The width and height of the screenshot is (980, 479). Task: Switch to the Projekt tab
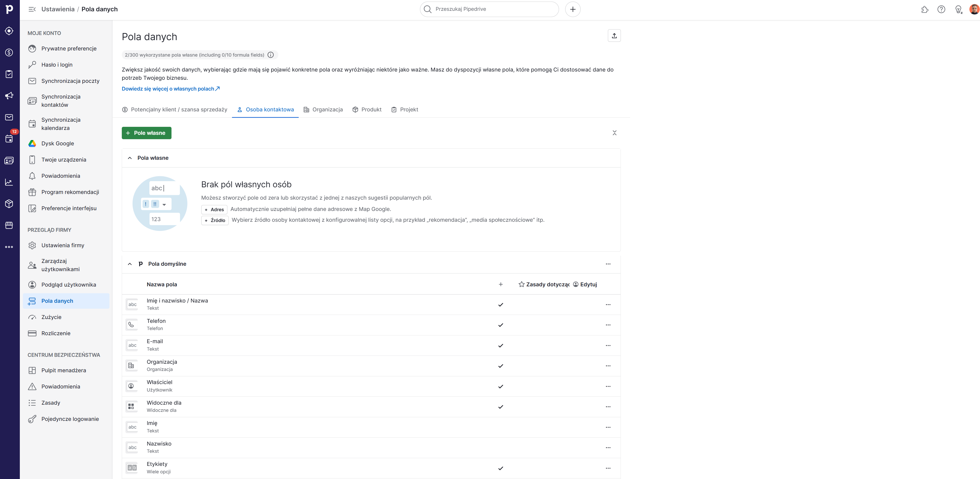405,110
